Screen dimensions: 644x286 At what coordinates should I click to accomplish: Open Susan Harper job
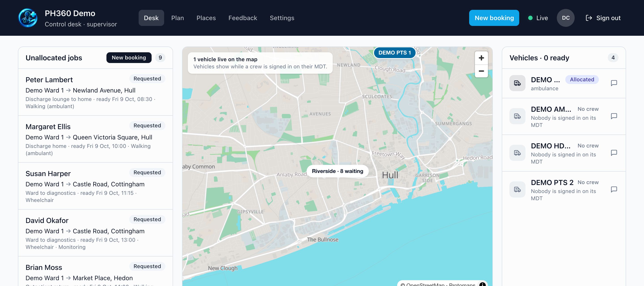tap(95, 186)
